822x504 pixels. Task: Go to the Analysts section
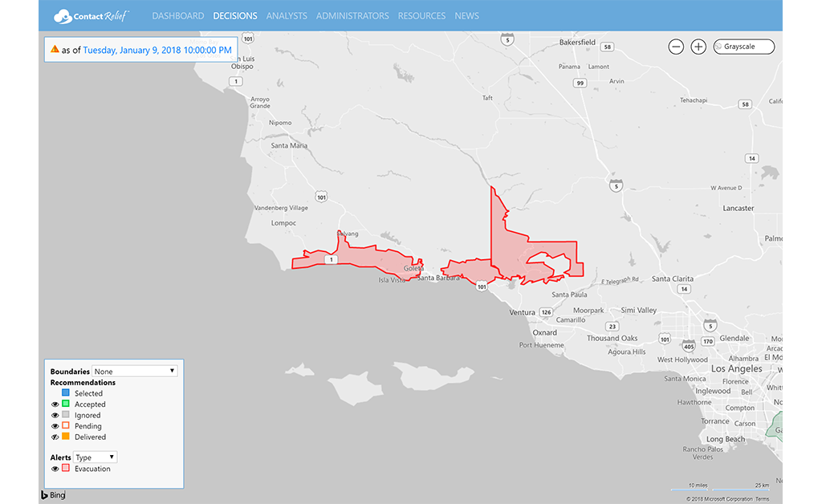pyautogui.click(x=287, y=16)
